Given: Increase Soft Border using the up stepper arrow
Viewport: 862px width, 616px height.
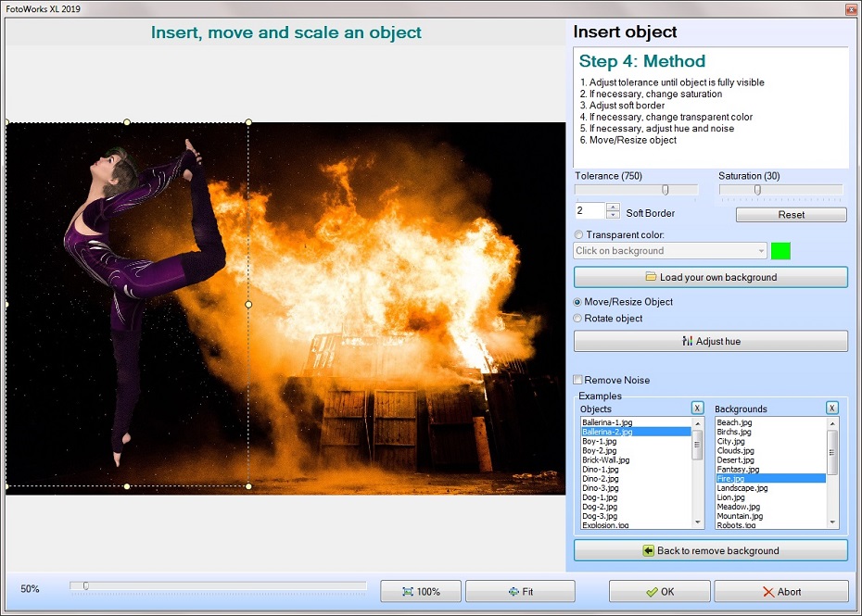Looking at the screenshot, I should pos(612,207).
